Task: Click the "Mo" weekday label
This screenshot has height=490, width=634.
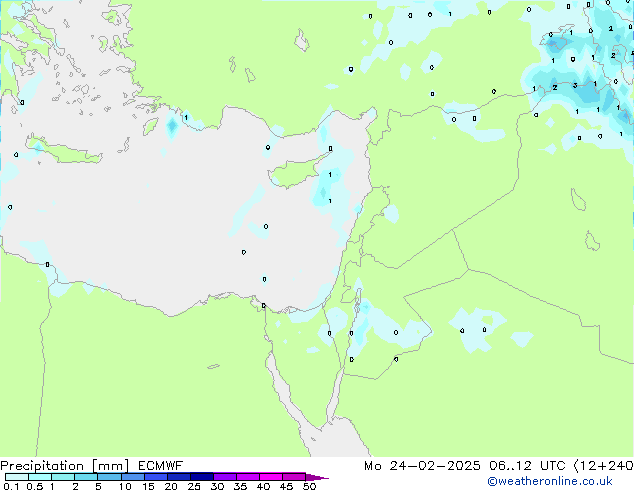Action: pos(372,466)
